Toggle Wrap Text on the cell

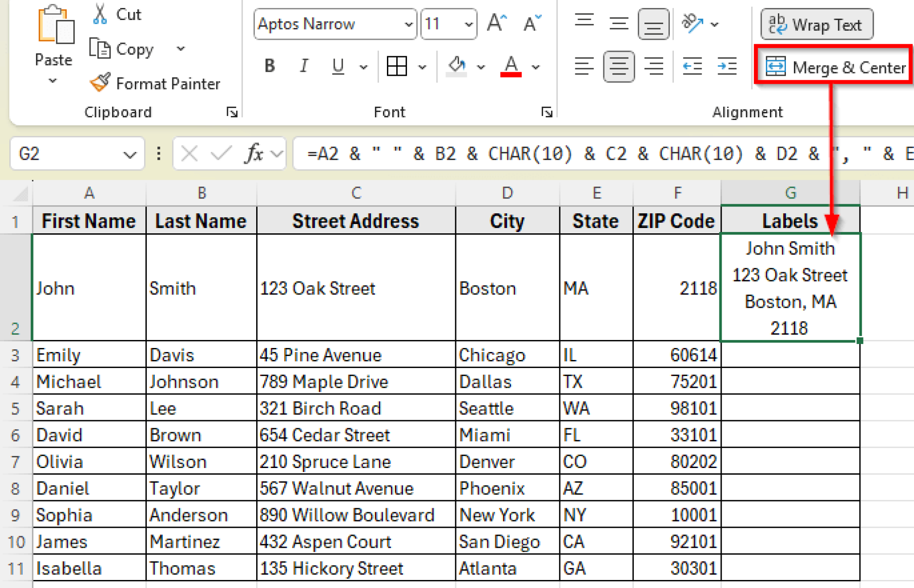(x=817, y=25)
